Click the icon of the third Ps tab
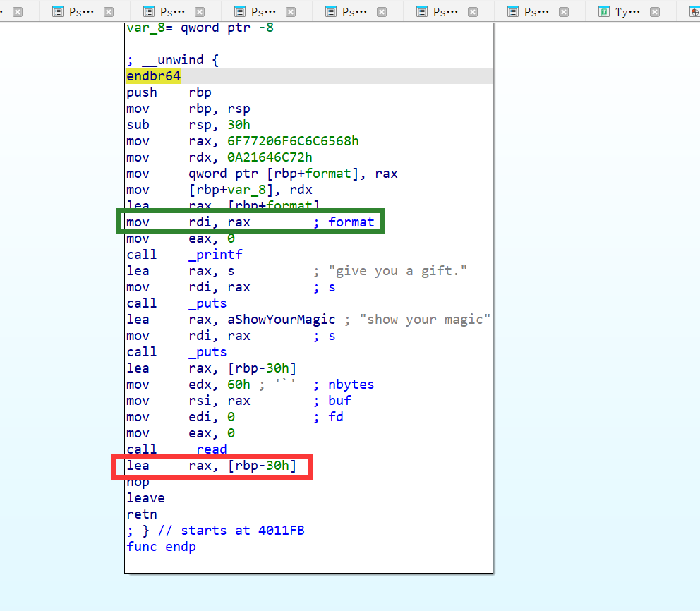Viewport: 700px width, 611px height. (x=239, y=12)
